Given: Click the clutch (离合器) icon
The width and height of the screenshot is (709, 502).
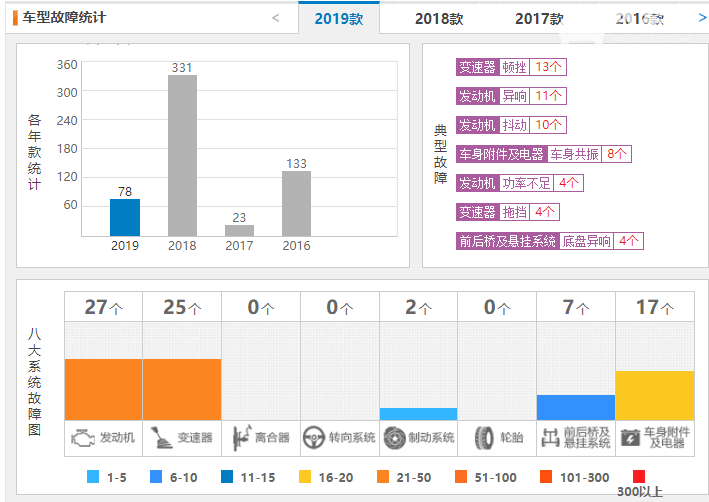Looking at the screenshot, I should (x=241, y=438).
